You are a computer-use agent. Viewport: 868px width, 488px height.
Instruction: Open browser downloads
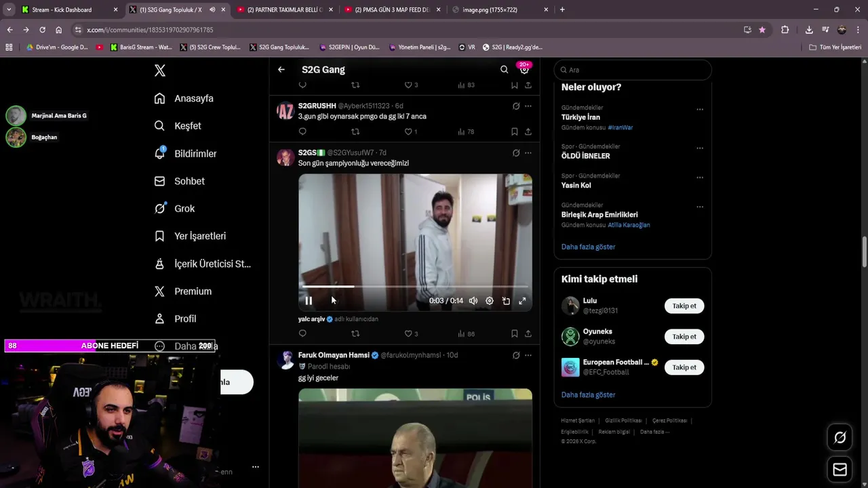[809, 30]
